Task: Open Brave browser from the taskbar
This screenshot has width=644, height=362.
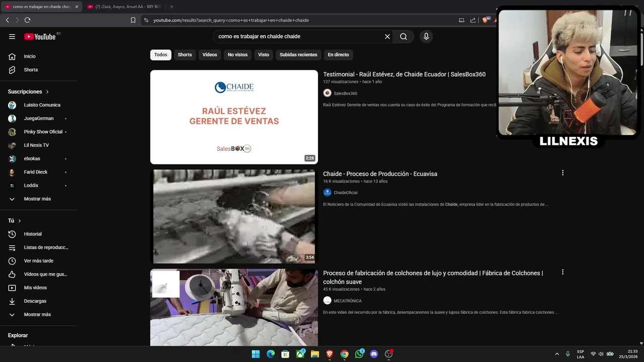Action: click(330, 354)
